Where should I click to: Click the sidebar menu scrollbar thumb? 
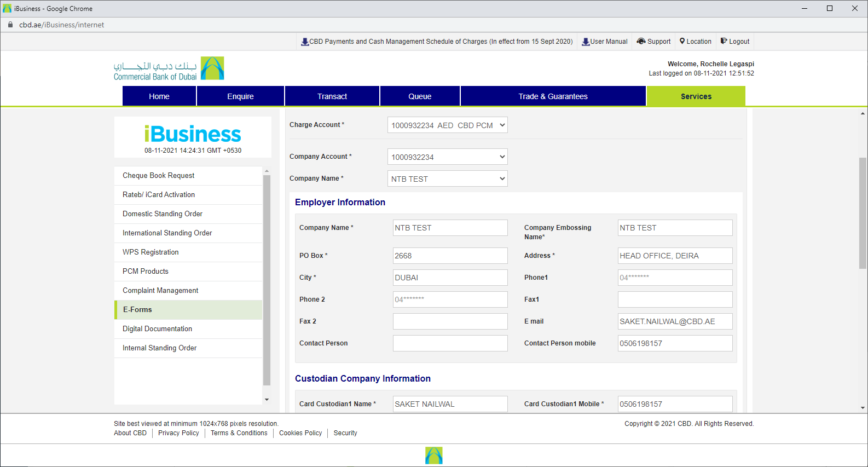[x=267, y=279]
